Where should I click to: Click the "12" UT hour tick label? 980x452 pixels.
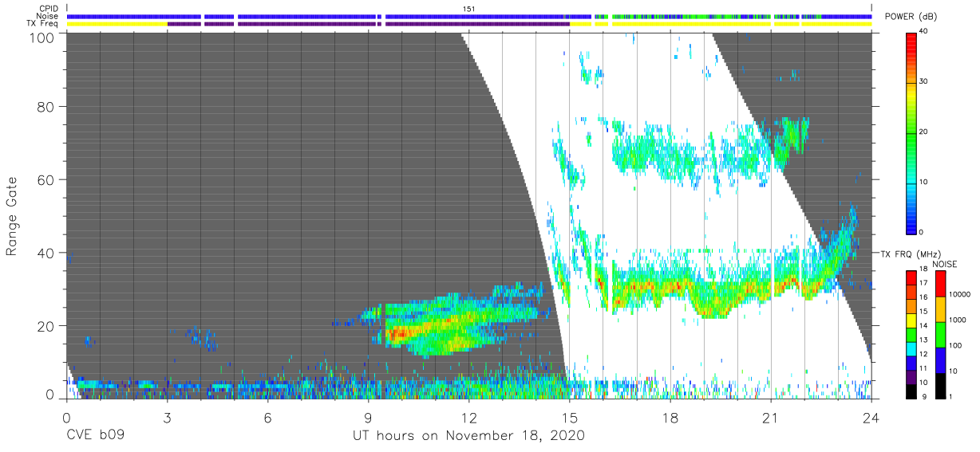pos(469,417)
